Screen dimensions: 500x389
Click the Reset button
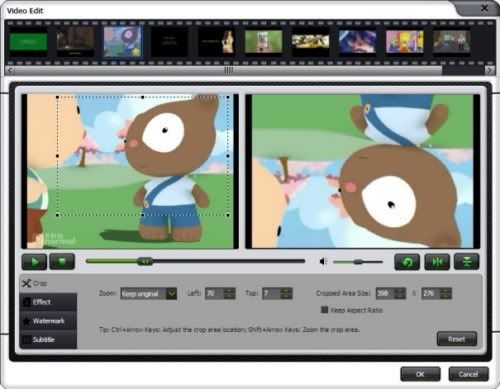tap(457, 339)
